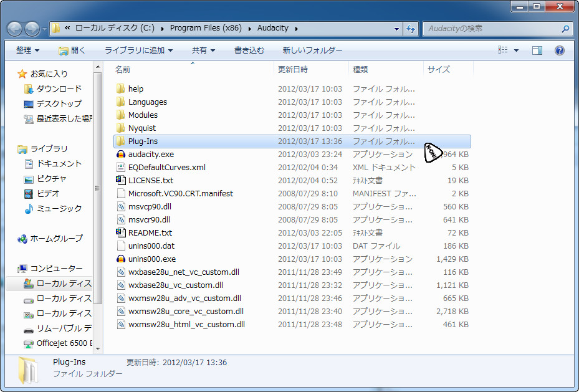Expand the arrow after Audacity in breadcrumb
Image resolution: width=579 pixels, height=392 pixels.
coord(296,29)
